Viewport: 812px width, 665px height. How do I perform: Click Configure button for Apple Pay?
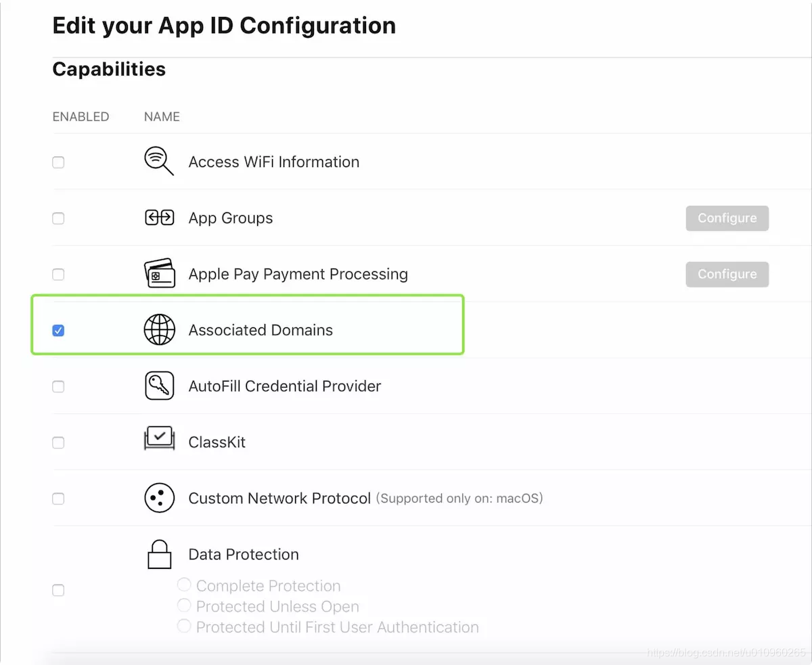pos(727,274)
